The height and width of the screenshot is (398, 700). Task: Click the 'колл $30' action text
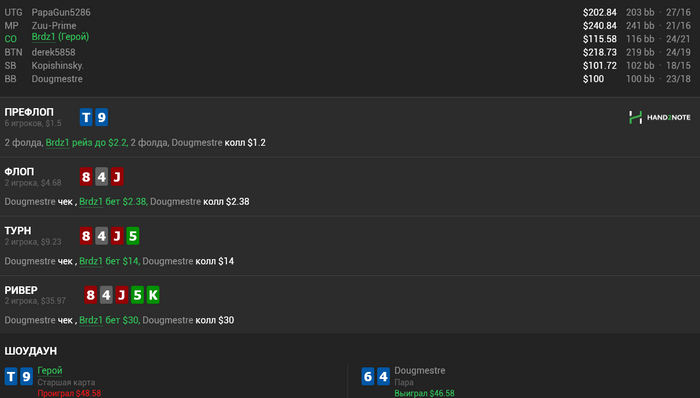(215, 320)
